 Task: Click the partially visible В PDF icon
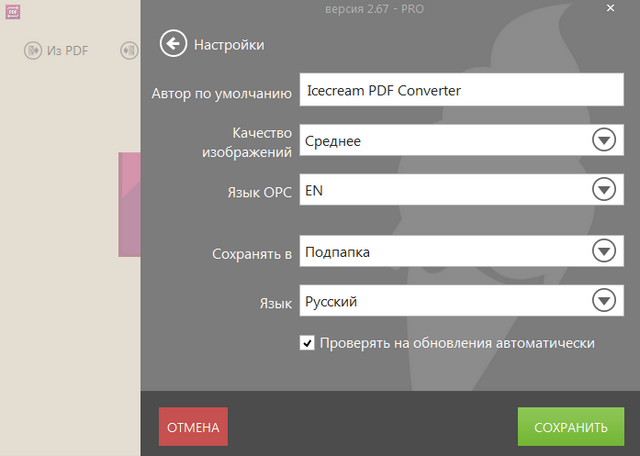[129, 51]
